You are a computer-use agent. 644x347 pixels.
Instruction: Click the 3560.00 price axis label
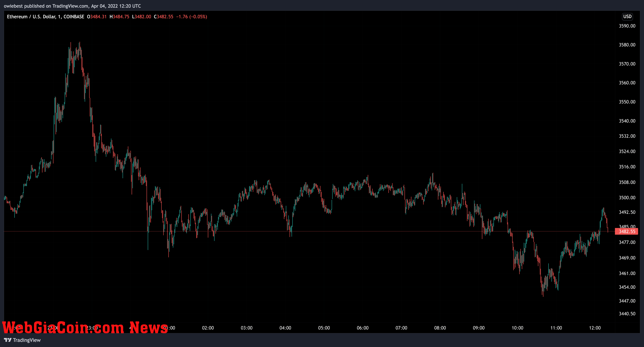click(627, 83)
